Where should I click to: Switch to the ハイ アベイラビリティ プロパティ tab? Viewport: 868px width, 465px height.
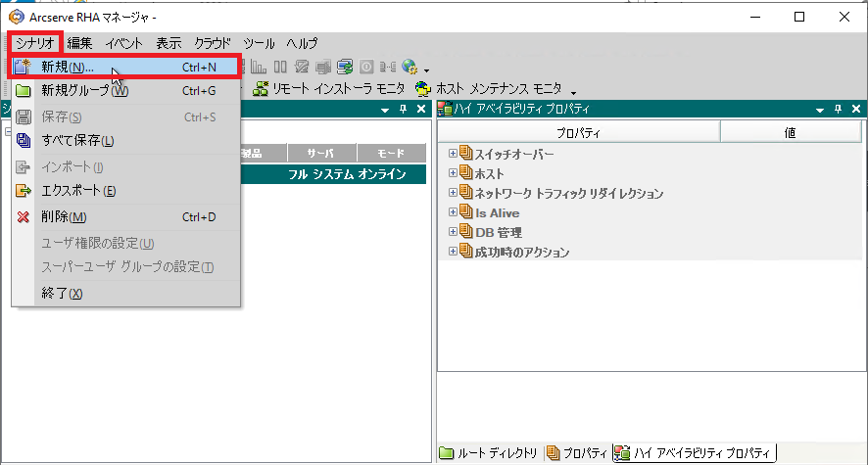(x=695, y=453)
